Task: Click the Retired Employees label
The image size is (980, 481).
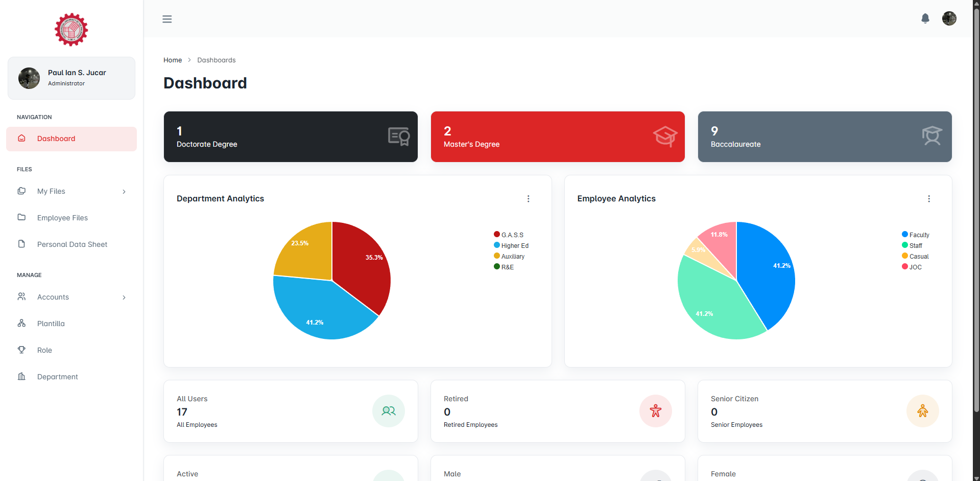Action: [x=470, y=425]
